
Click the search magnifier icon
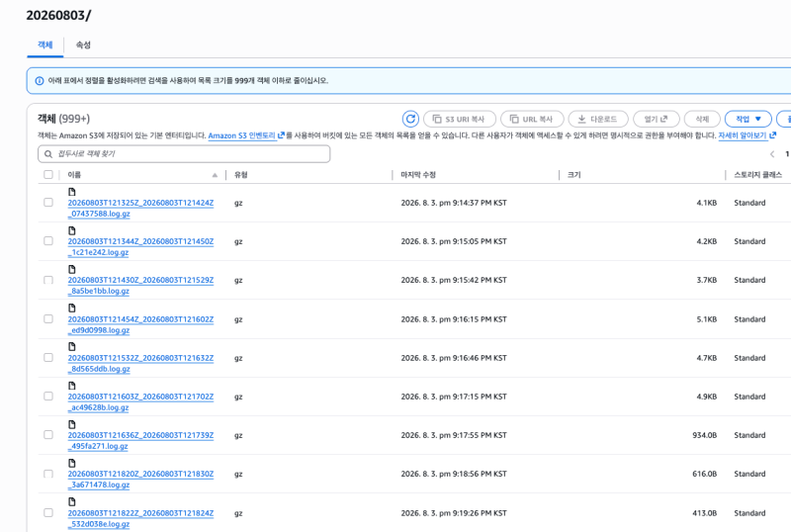click(x=48, y=154)
